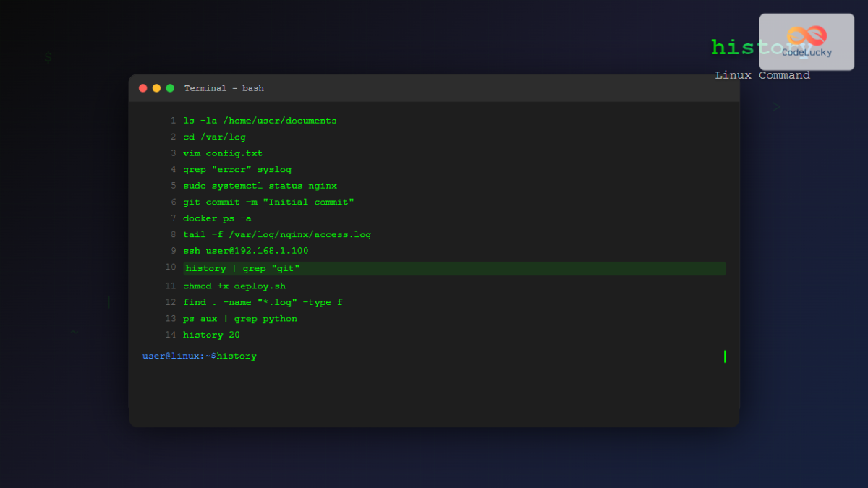Click the tail -f nginx access.log entry
This screenshot has width=868, height=488.
(277, 234)
